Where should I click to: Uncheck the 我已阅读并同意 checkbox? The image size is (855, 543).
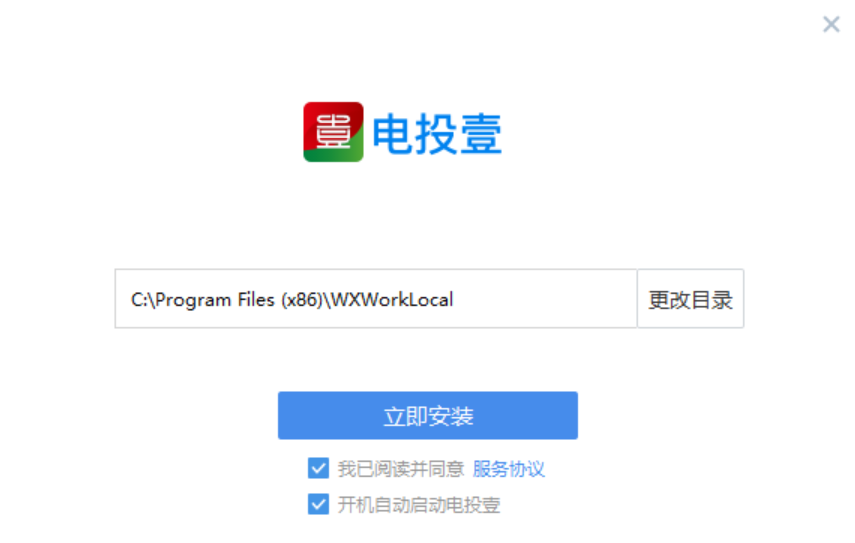click(318, 469)
